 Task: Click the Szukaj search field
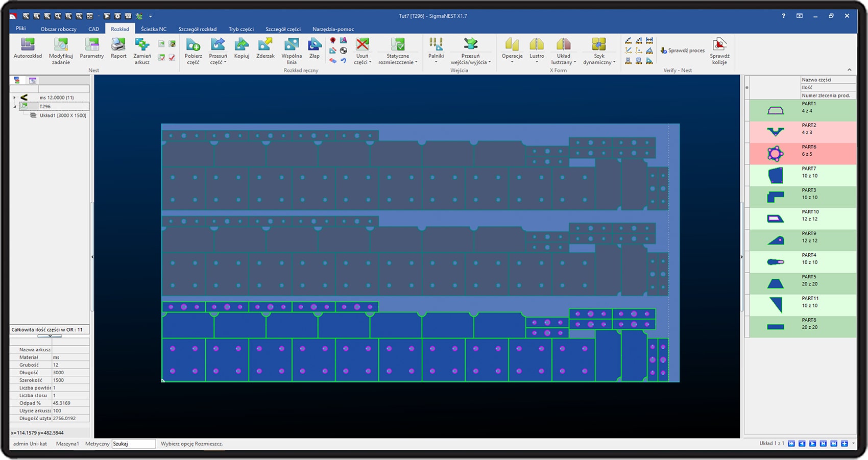coord(133,444)
